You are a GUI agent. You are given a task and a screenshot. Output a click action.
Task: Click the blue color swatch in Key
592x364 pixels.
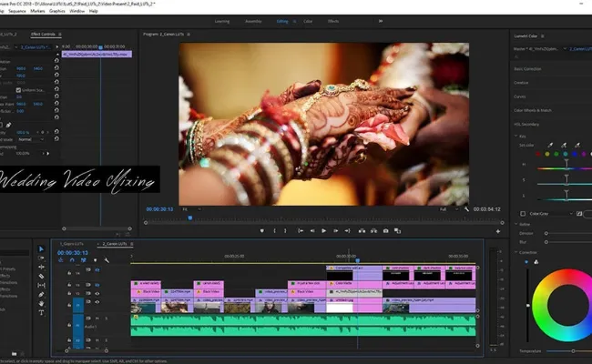(575, 154)
